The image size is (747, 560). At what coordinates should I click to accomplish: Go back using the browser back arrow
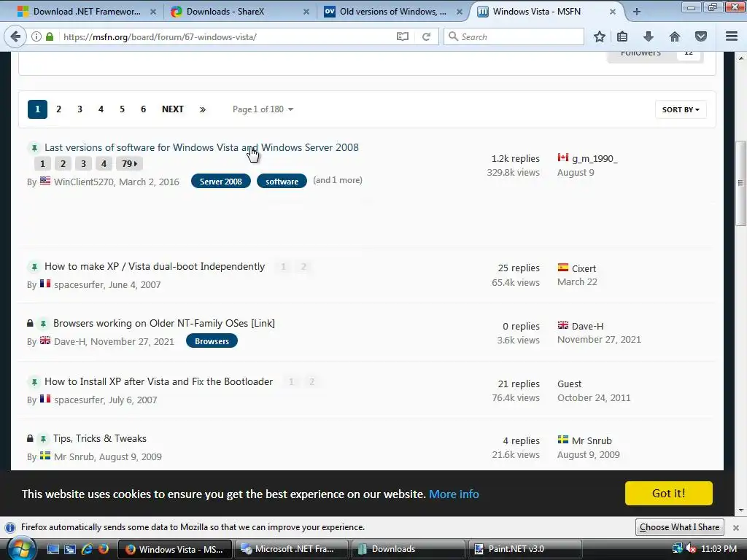coord(15,36)
